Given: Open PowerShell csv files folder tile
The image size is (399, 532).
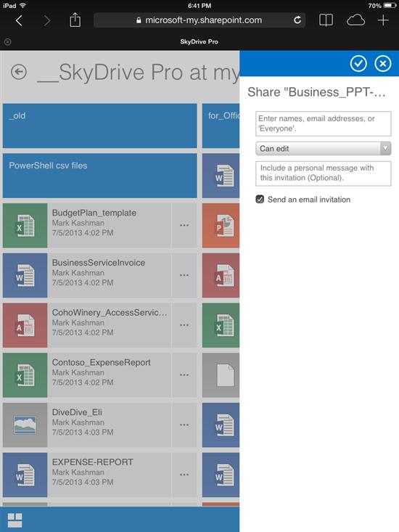Looking at the screenshot, I should [x=99, y=176].
